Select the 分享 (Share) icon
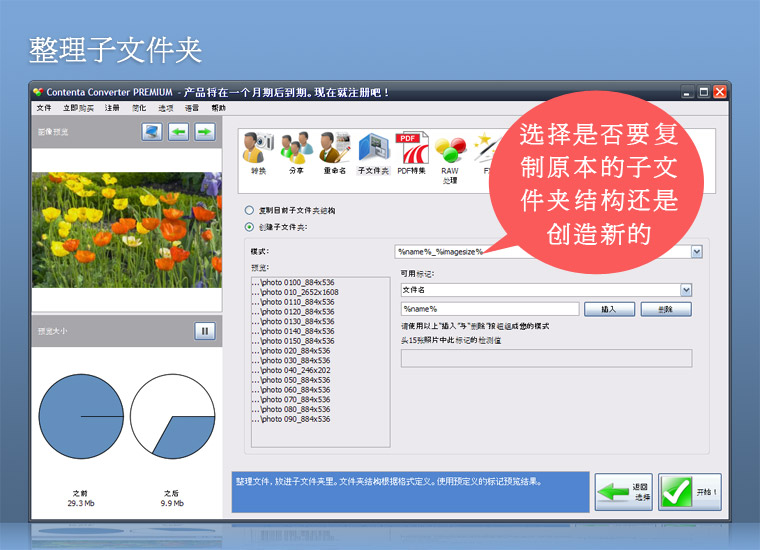Viewport: 760px width, 550px height. 295,154
